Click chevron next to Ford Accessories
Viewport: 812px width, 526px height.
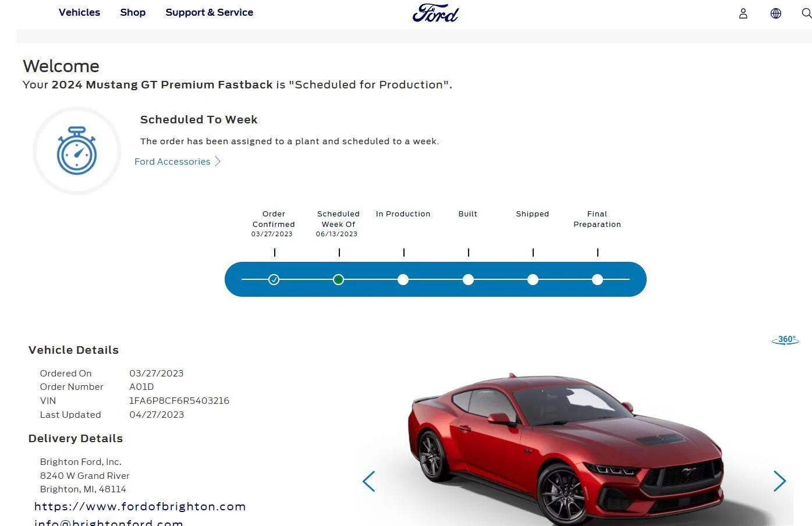click(218, 162)
